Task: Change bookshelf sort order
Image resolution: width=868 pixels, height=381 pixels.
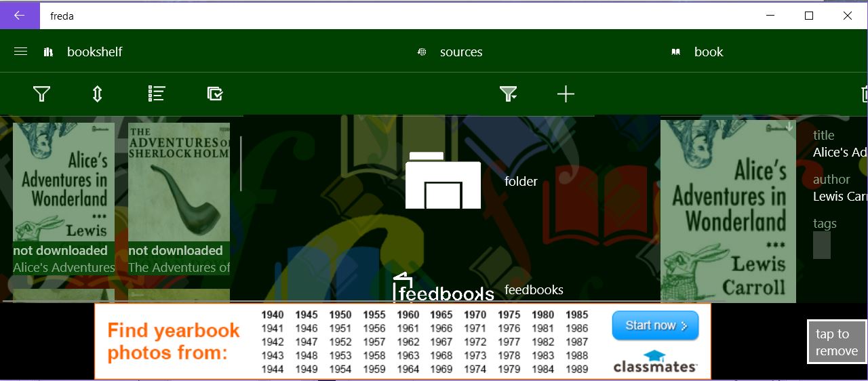Action: tap(97, 94)
